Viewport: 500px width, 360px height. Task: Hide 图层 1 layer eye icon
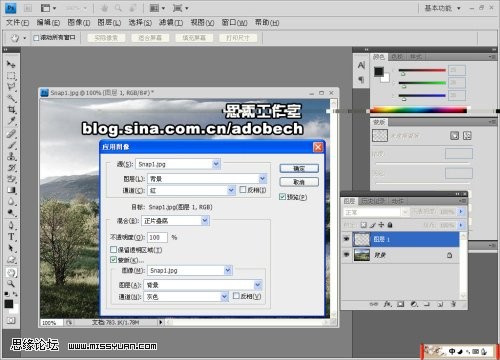click(x=347, y=239)
